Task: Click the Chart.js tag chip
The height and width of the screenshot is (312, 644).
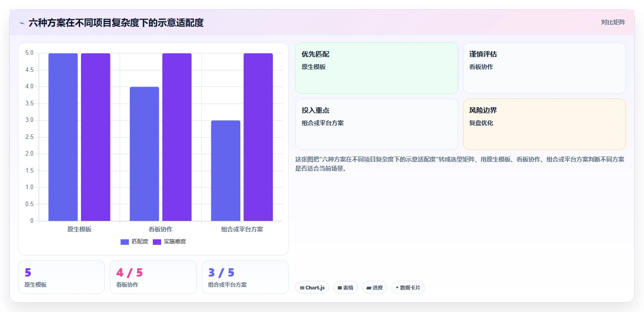Action: tap(312, 288)
